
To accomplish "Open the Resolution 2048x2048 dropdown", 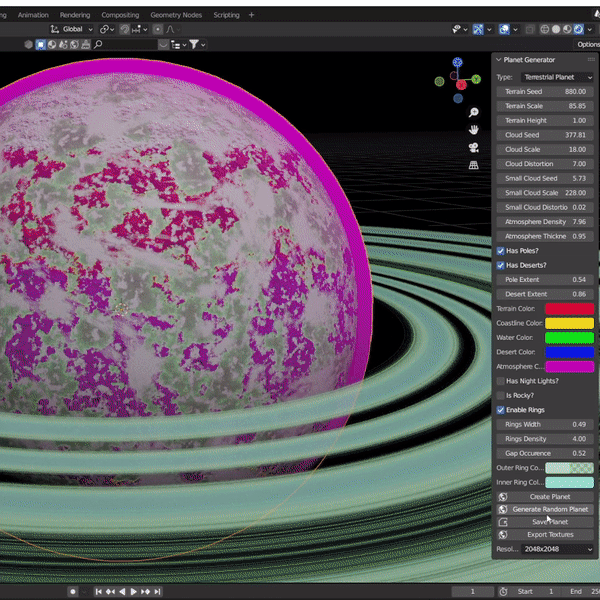I will (557, 549).
